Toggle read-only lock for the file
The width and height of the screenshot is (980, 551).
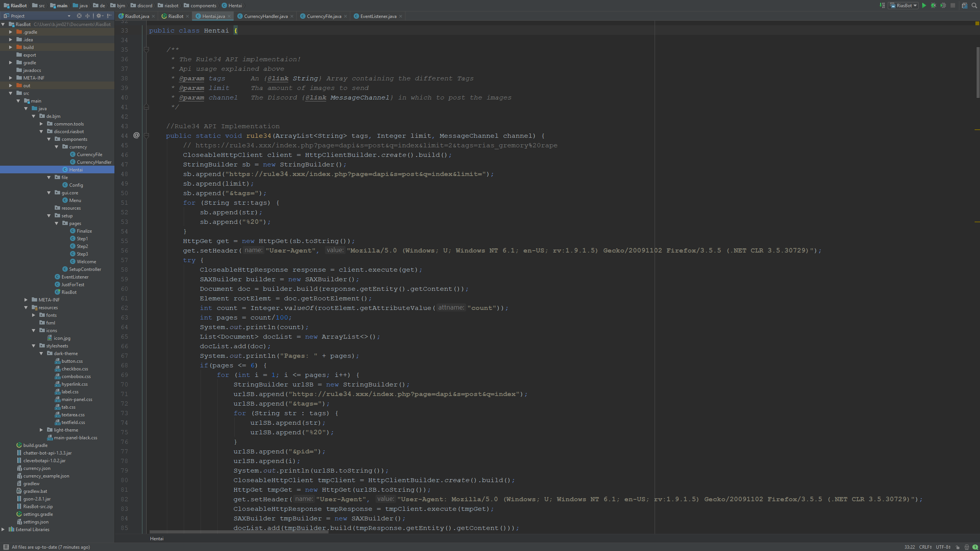tap(957, 547)
